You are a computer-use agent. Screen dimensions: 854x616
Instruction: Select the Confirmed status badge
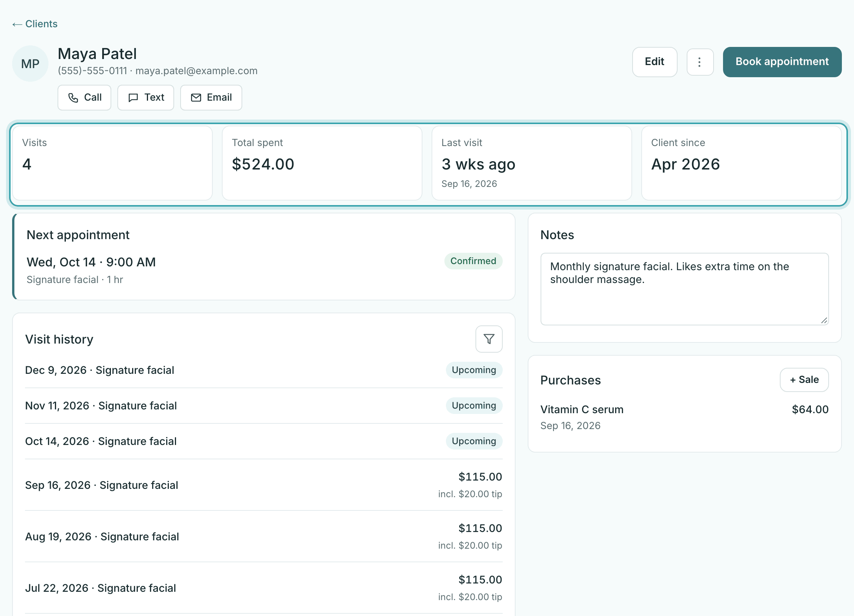tap(473, 261)
